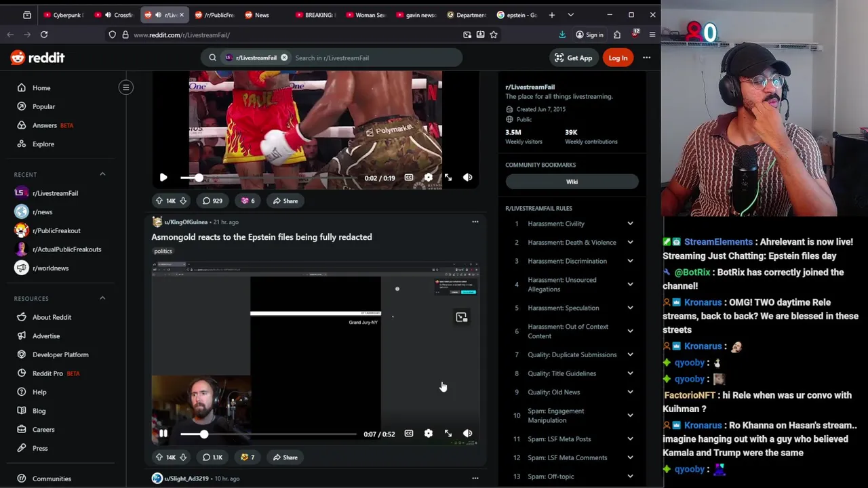Viewport: 868px width, 488px height.
Task: Switch to the News browser tab
Action: [262, 15]
